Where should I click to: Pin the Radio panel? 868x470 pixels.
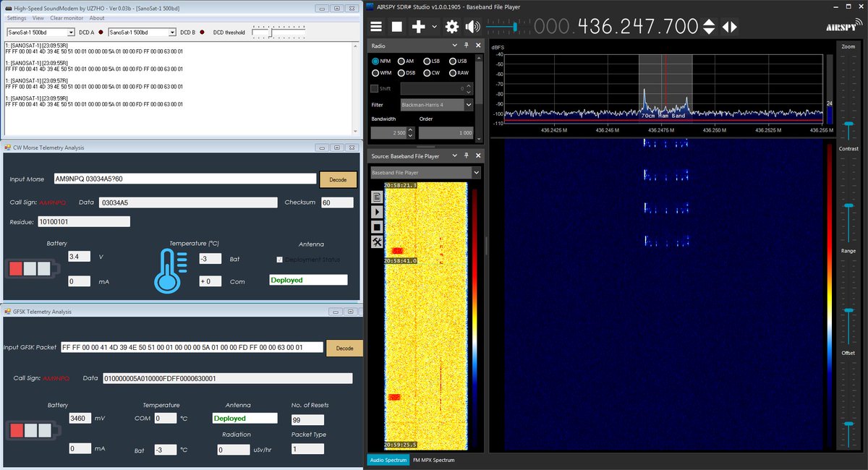(467, 46)
